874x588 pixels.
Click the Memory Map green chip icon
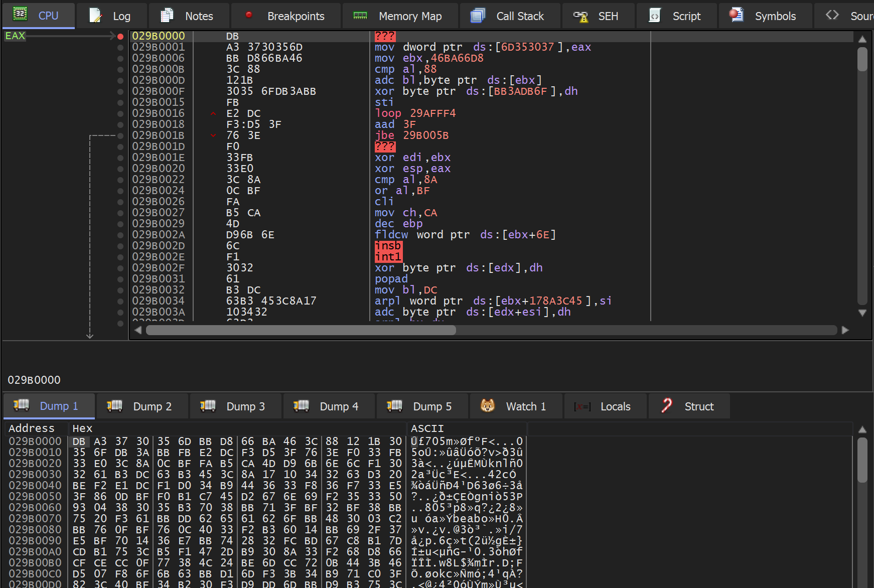point(360,16)
